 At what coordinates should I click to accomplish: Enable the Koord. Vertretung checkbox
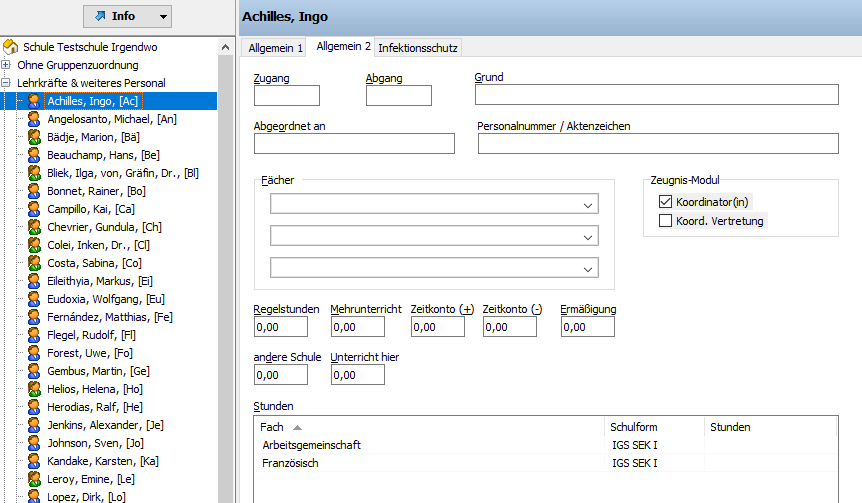[666, 221]
